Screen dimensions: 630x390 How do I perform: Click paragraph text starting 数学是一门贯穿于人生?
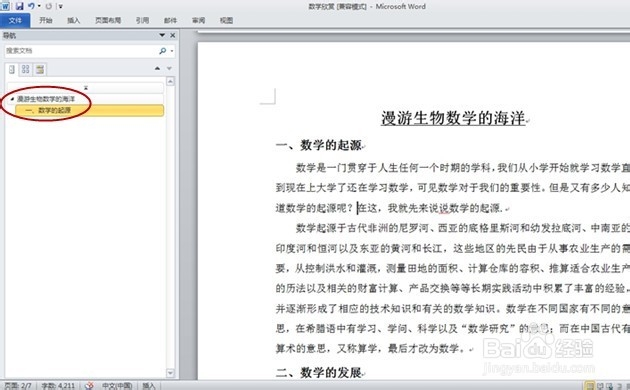462,167
